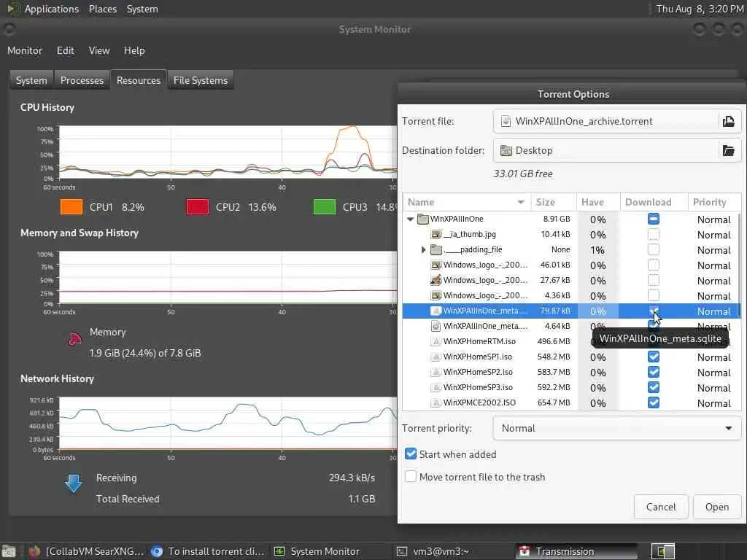Viewport: 747px width, 560px height.
Task: Switch to the Processes tab
Action: [82, 80]
